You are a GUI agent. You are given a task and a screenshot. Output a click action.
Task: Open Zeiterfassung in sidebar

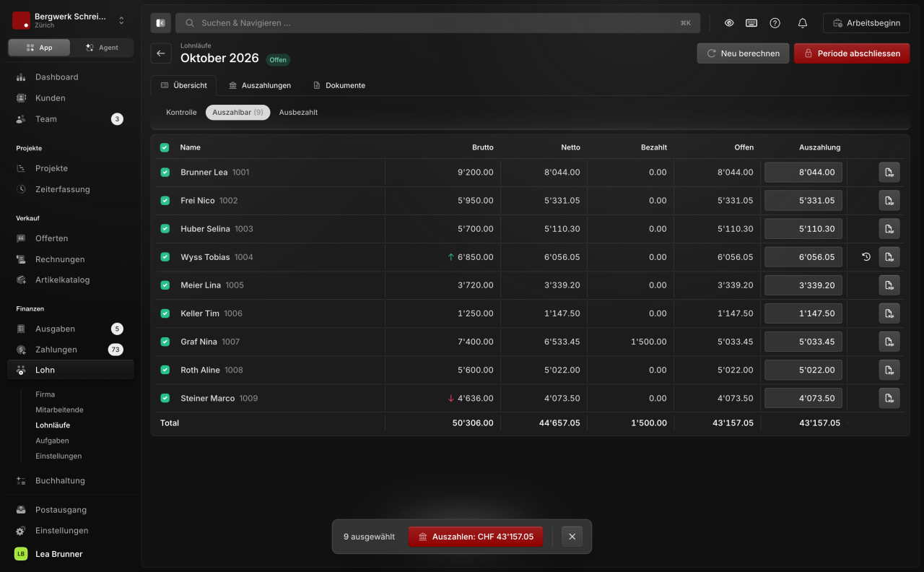tap(71, 189)
